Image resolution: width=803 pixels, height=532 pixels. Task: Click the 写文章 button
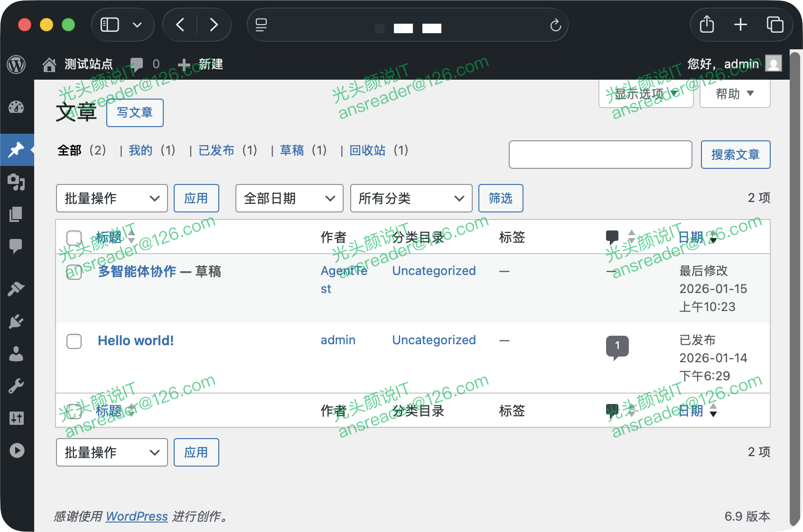tap(135, 113)
